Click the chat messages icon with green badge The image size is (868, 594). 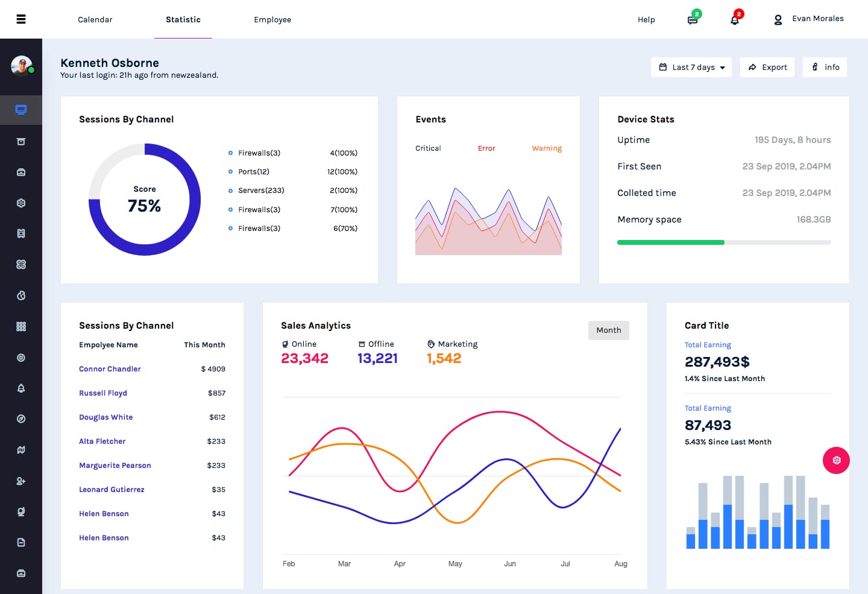pos(692,19)
